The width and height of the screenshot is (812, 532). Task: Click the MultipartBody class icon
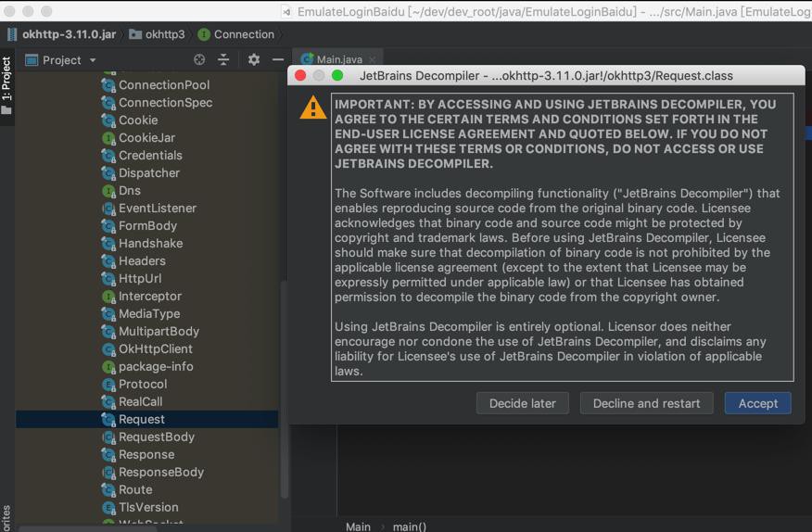pos(108,332)
